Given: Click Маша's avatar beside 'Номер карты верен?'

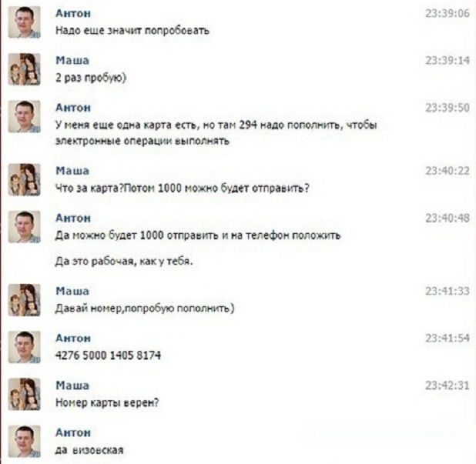Looking at the screenshot, I should [24, 394].
